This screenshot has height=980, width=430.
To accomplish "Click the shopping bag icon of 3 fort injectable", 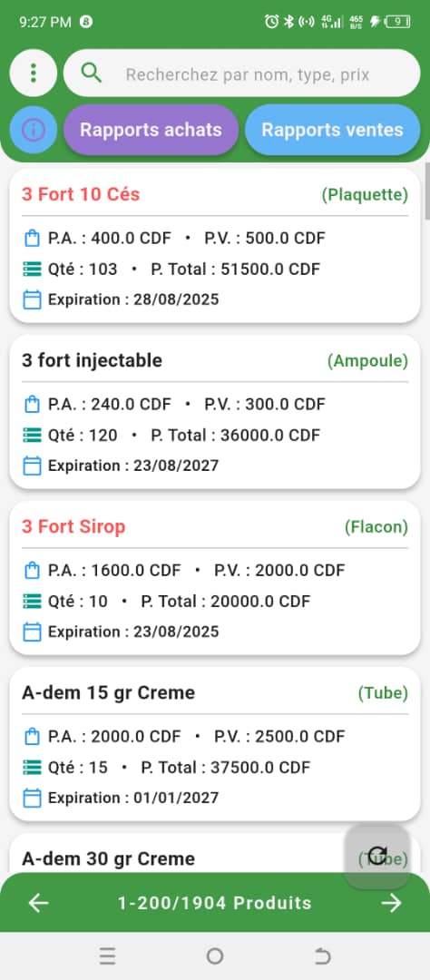I will 32,405.
